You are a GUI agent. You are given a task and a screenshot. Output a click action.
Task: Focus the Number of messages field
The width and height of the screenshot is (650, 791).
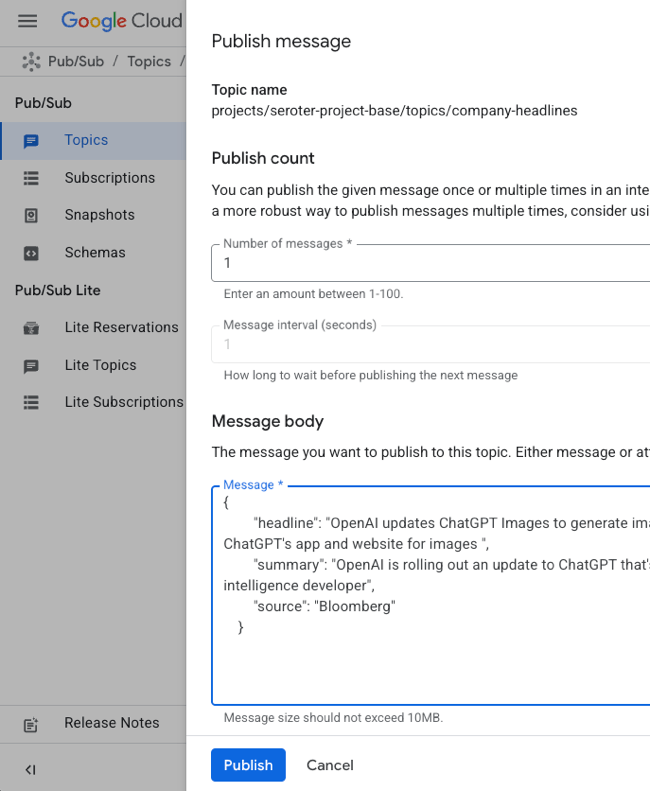[430, 264]
